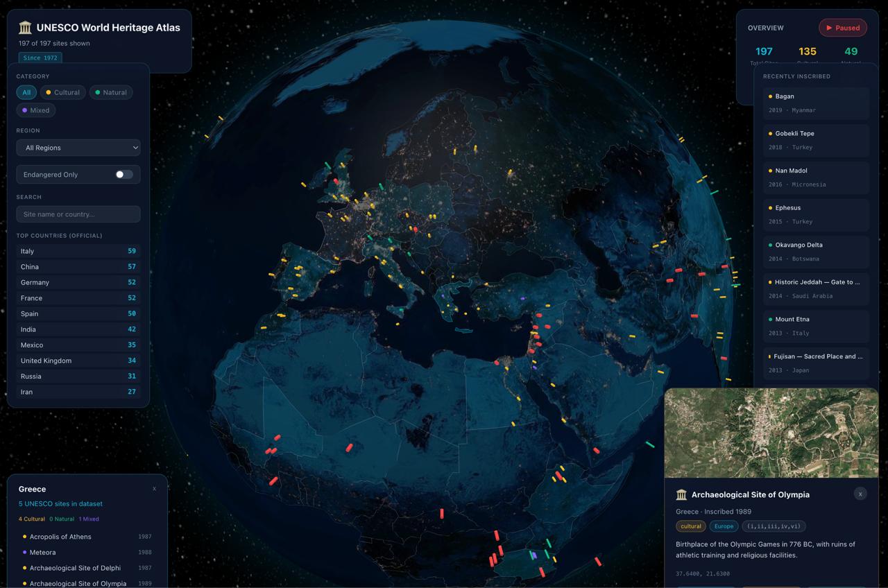The image size is (888, 588).
Task: Select the Natural category filter chip
Action: tap(110, 92)
